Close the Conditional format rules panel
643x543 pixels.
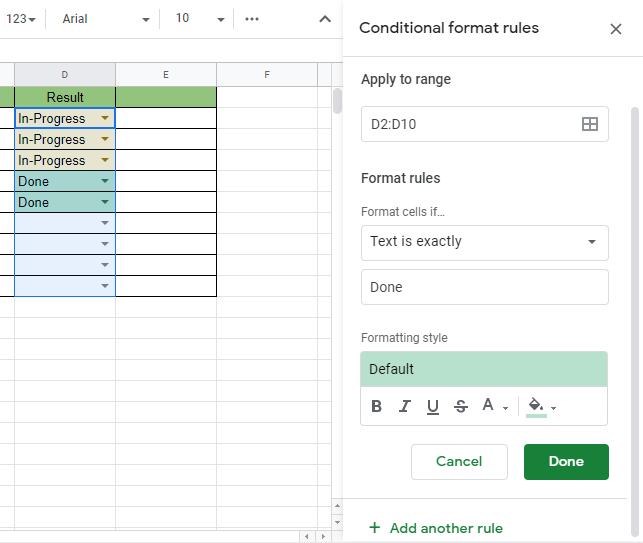616,29
